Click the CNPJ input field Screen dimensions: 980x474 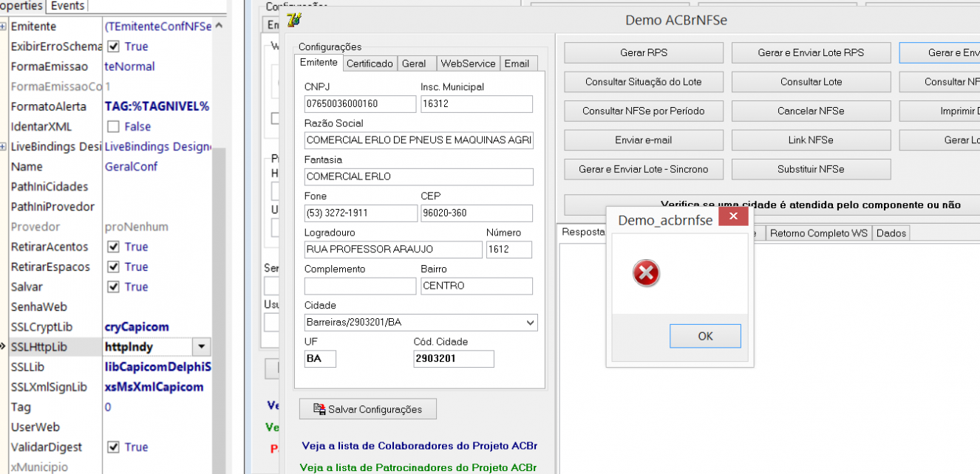coord(360,104)
